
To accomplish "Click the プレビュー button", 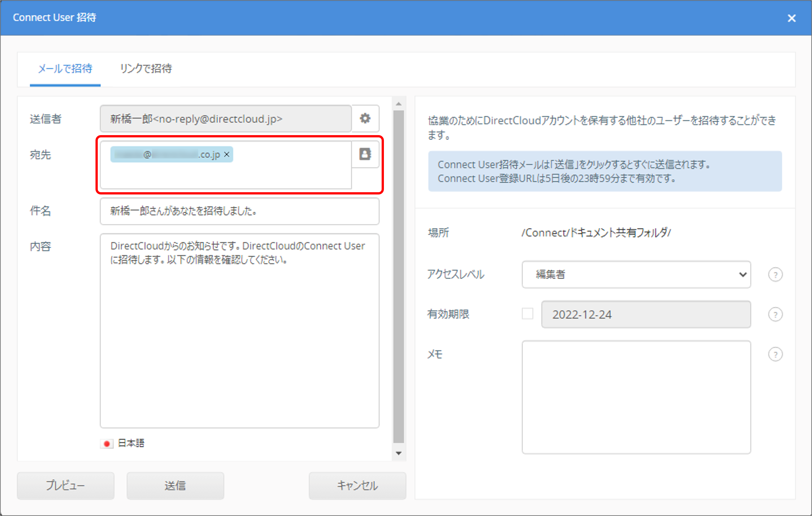I will (x=66, y=485).
